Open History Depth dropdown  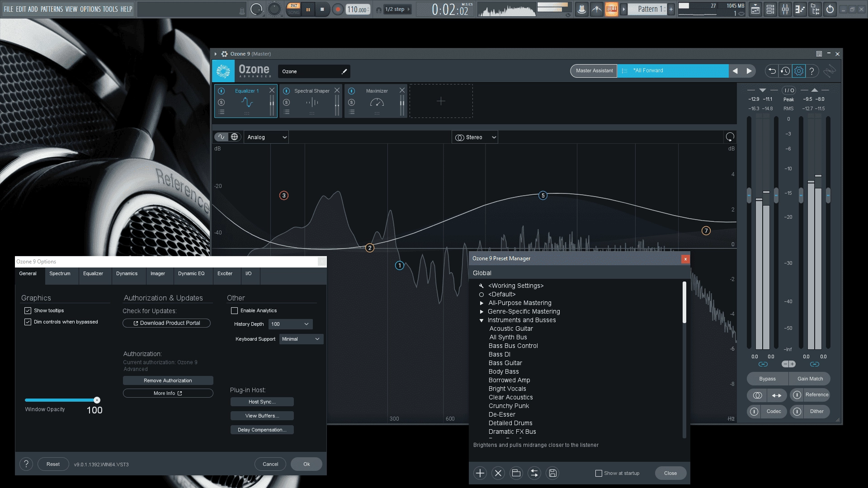click(291, 324)
